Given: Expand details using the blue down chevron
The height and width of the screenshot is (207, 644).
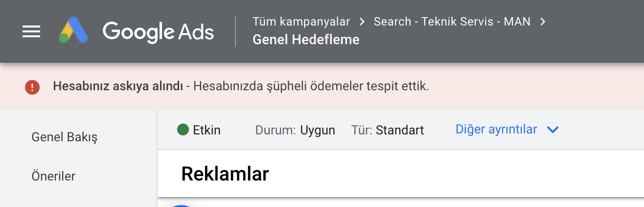Looking at the screenshot, I should click(552, 130).
